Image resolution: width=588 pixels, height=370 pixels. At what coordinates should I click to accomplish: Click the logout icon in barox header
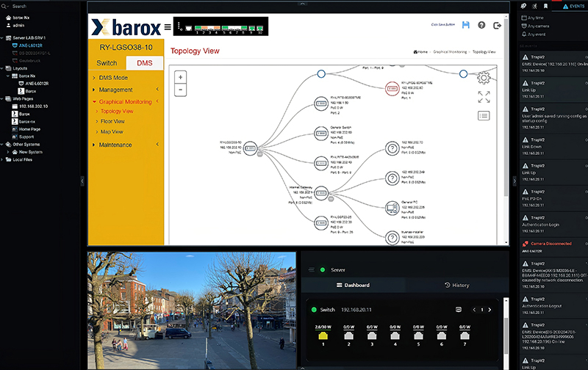tap(498, 26)
